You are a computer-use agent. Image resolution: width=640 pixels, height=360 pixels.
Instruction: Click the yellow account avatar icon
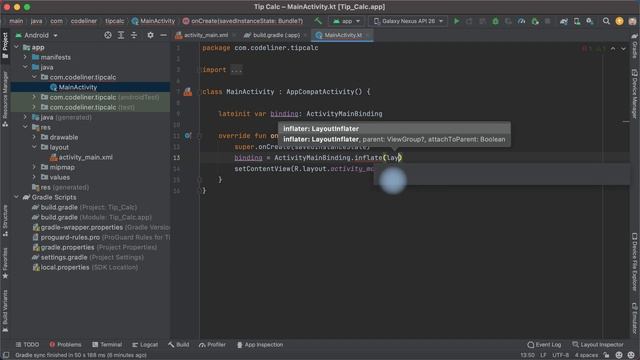[x=619, y=21]
